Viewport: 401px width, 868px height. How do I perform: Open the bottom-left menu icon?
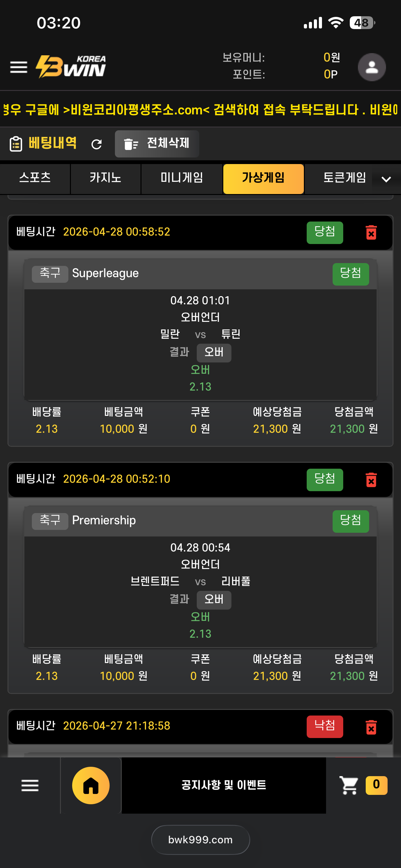click(30, 786)
